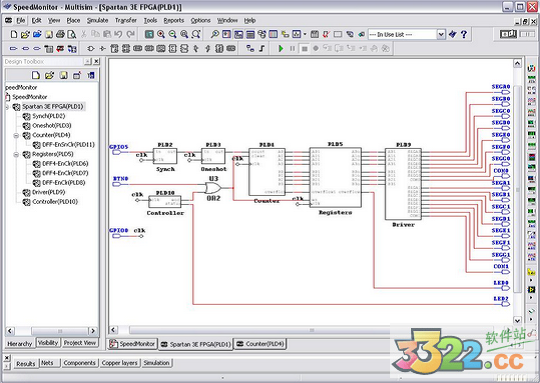The height and width of the screenshot is (383, 540).
Task: Undo the last action
Action: (x=118, y=34)
